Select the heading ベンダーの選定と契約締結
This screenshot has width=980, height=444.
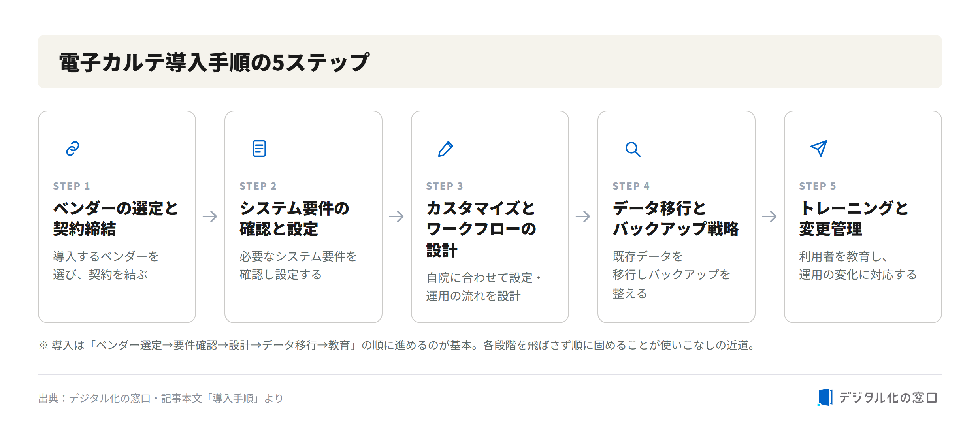116,218
